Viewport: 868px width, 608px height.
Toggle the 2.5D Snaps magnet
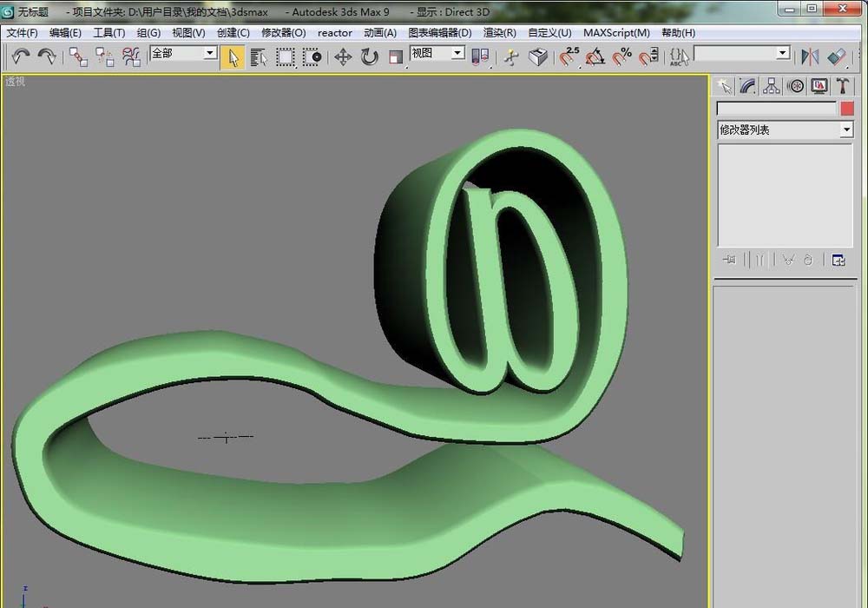pyautogui.click(x=569, y=56)
